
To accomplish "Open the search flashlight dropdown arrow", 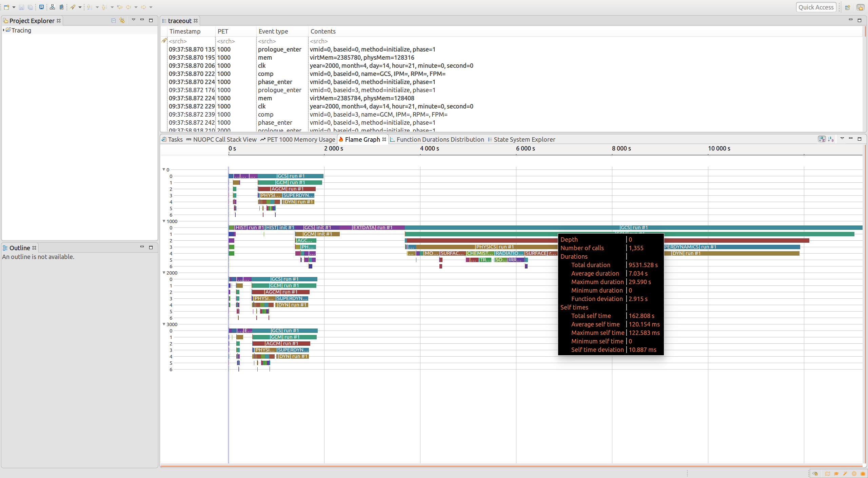I will [x=80, y=7].
